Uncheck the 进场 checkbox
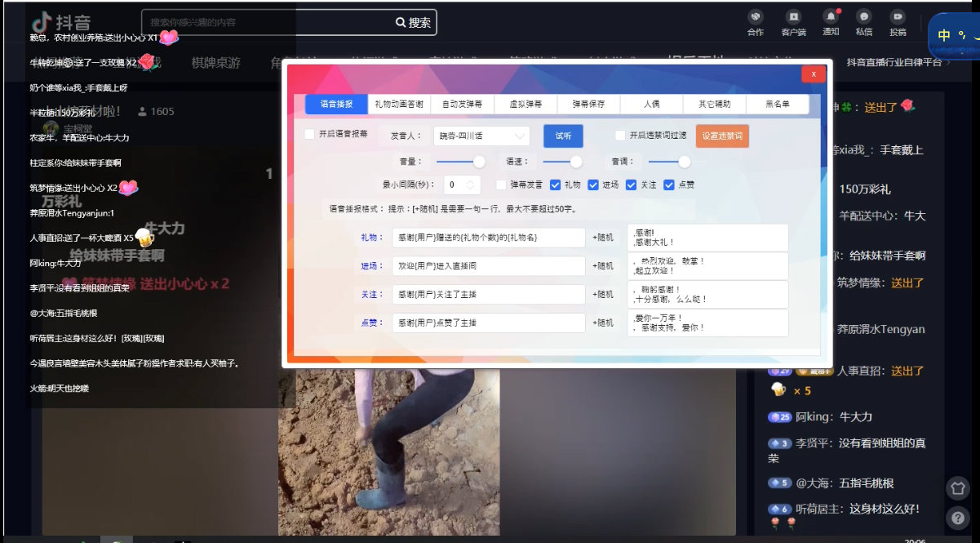The height and width of the screenshot is (543, 980). pos(593,185)
